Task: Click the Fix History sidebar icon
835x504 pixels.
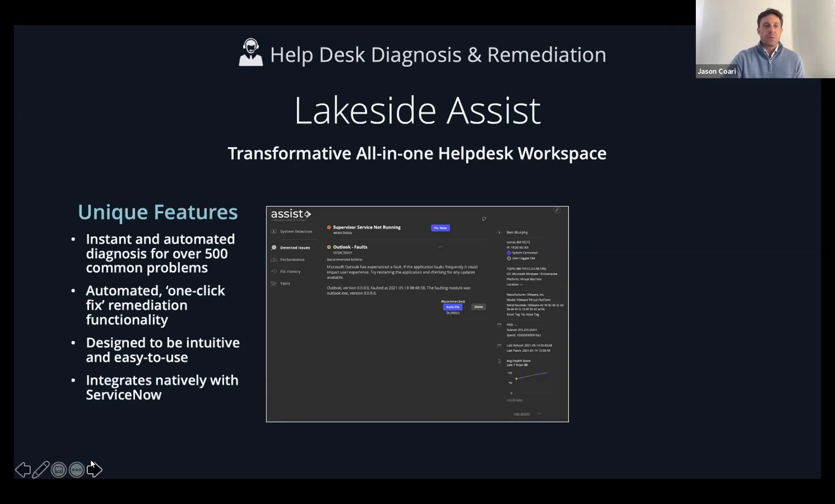Action: click(x=274, y=272)
